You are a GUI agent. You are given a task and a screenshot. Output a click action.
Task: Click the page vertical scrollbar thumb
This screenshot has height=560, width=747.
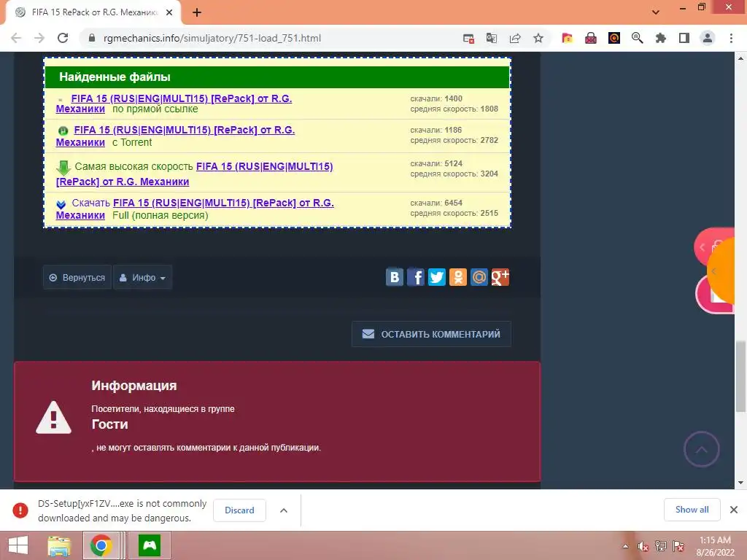pyautogui.click(x=740, y=377)
